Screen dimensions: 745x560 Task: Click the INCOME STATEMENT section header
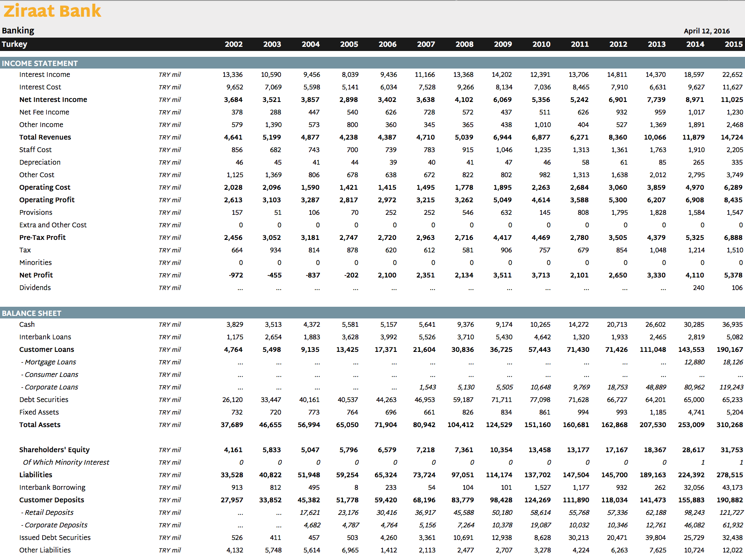click(x=40, y=64)
